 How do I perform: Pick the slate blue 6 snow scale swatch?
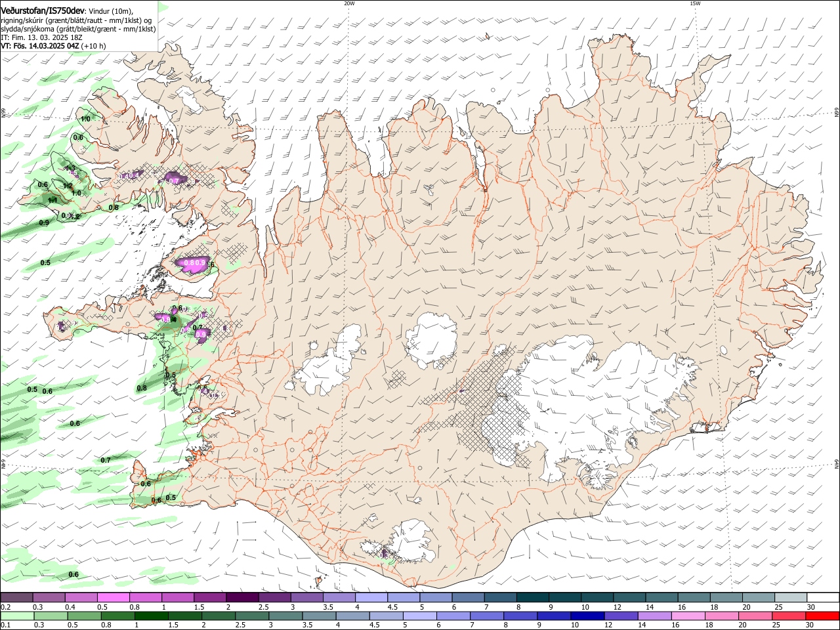tap(468, 598)
